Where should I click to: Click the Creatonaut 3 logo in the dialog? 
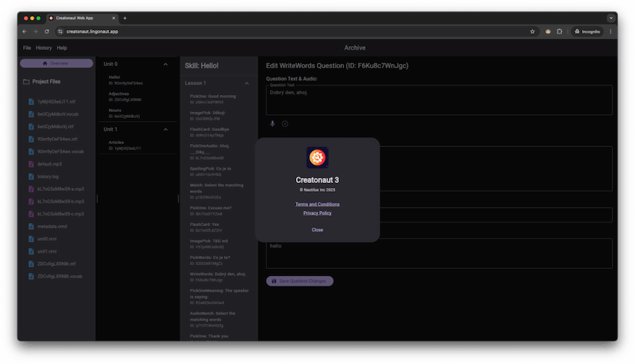(317, 157)
